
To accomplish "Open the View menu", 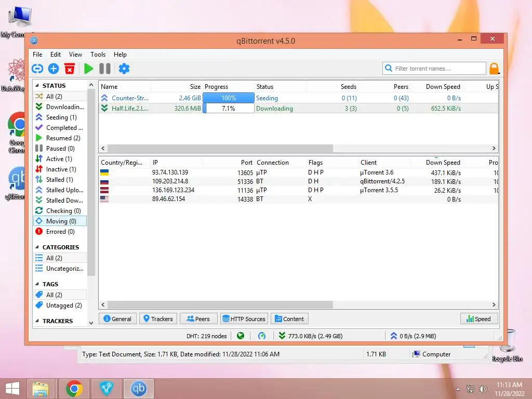I will (x=75, y=54).
